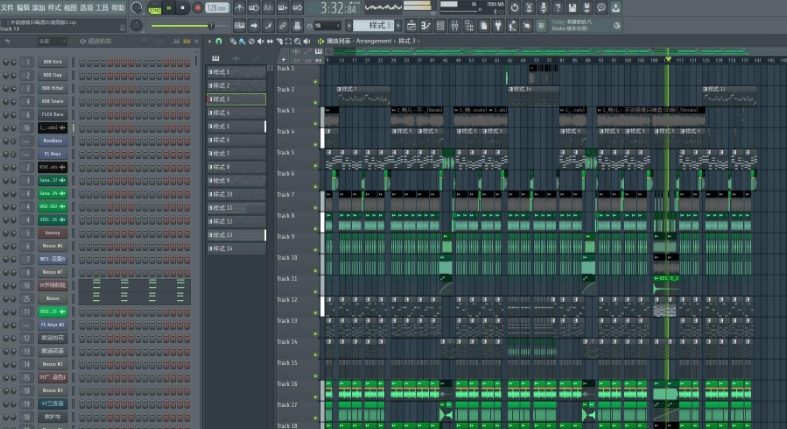Image resolution: width=787 pixels, height=429 pixels.
Task: Open the 工具 menu
Action: [x=101, y=7]
